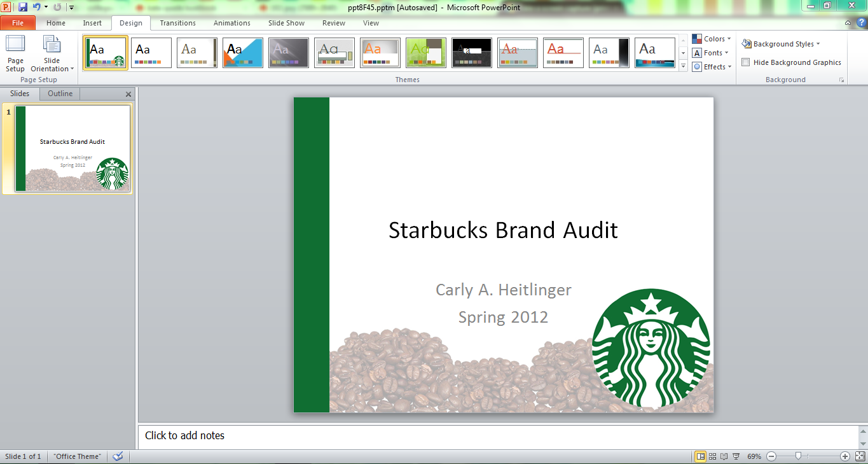Switch to the Transitions ribbon tab
The width and height of the screenshot is (868, 464).
tap(177, 23)
